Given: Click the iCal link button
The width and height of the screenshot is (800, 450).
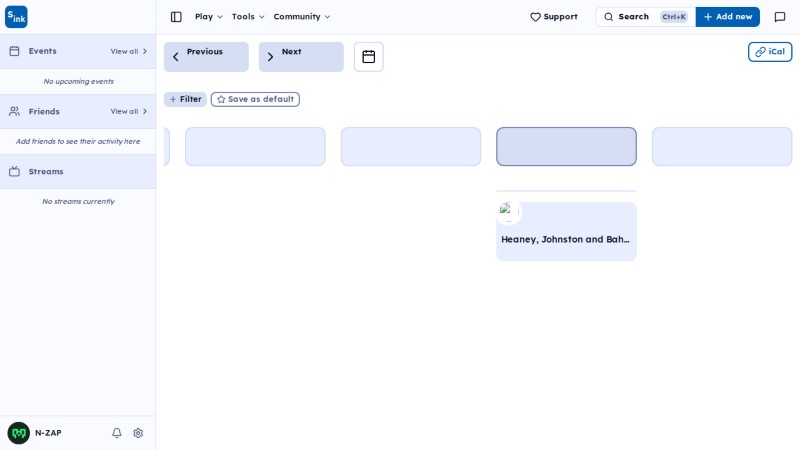Looking at the screenshot, I should click(x=770, y=52).
